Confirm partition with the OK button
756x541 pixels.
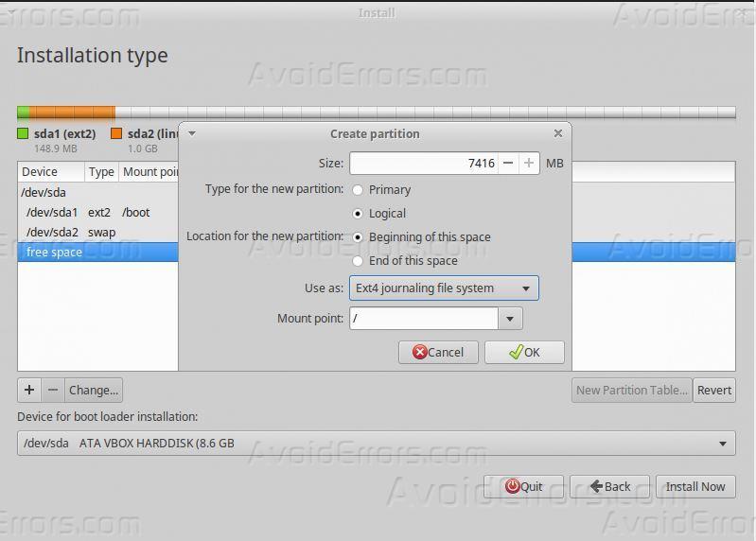(x=524, y=352)
